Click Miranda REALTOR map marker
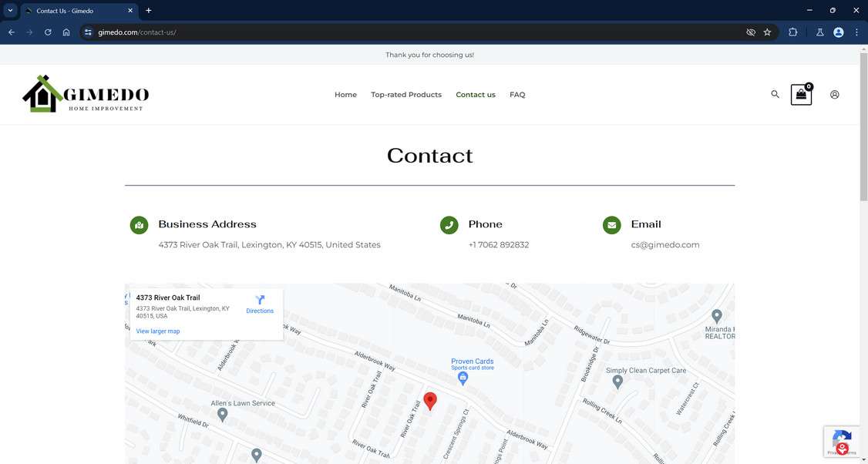 pyautogui.click(x=717, y=316)
